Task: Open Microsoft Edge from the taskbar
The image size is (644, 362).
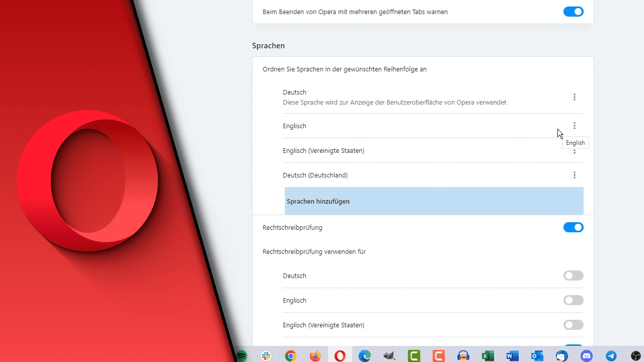Action: click(365, 356)
